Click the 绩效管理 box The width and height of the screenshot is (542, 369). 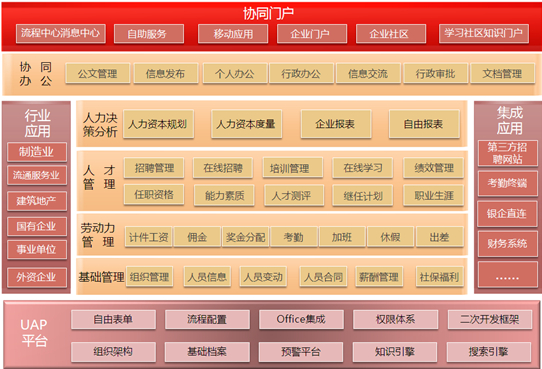coord(433,168)
